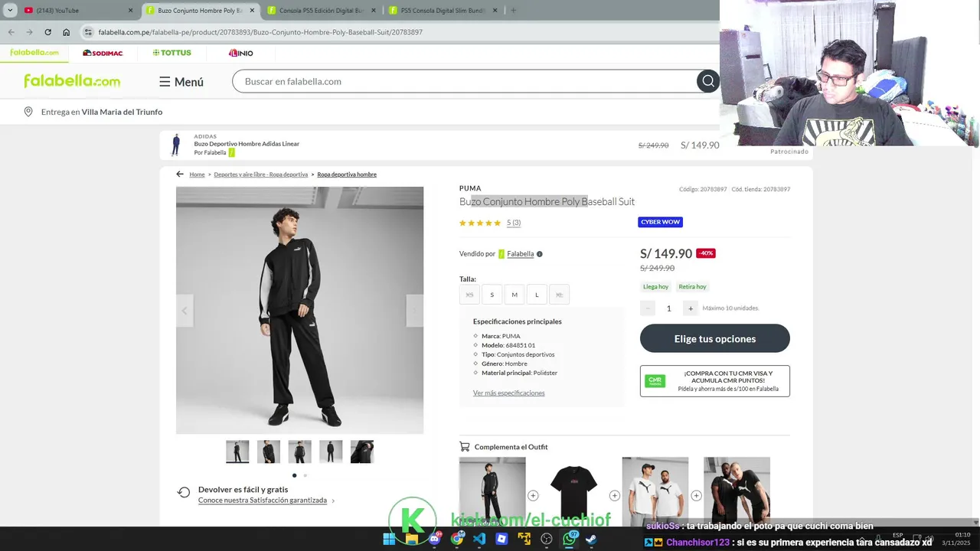This screenshot has height=551, width=980.
Task: Open new browser tab with plus icon
Action: [x=513, y=11]
